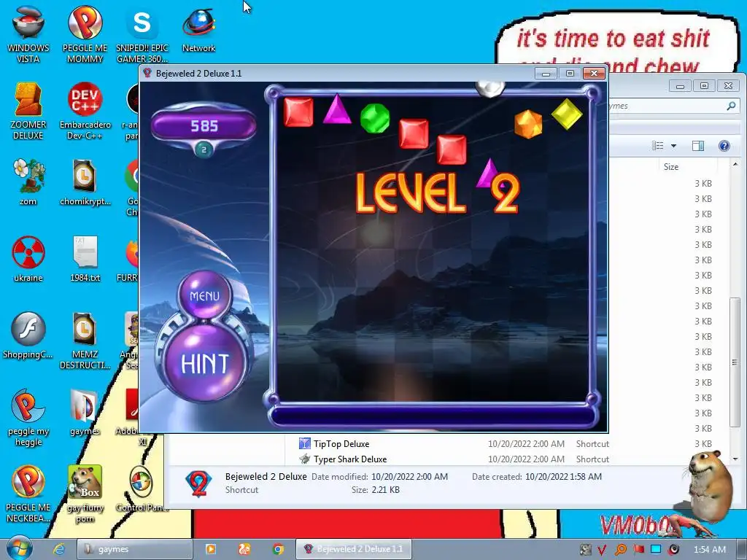Switch to Bejeweled 2 Deluxe taskbar button

[x=354, y=549]
